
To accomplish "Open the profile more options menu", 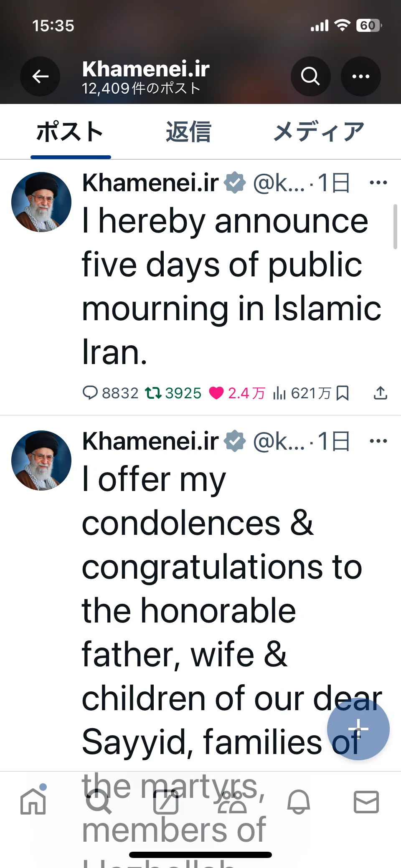I will tap(361, 76).
